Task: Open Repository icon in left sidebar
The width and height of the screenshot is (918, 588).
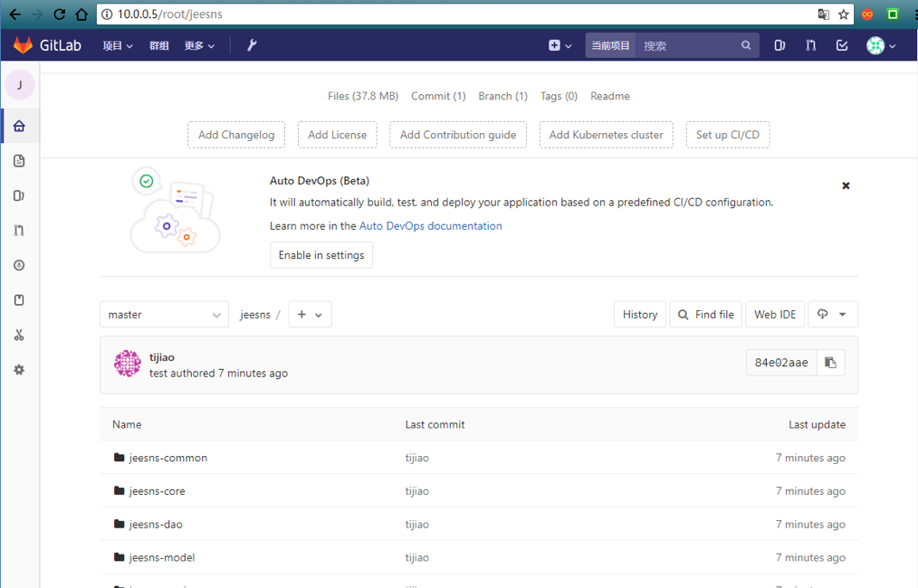Action: 19,161
